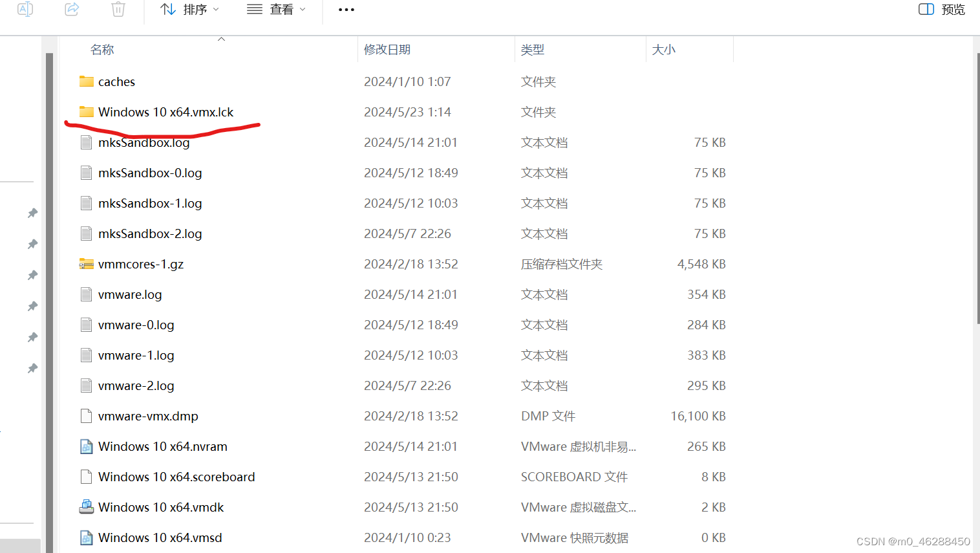Click the Windows 10 x64.vmsd file name
The width and height of the screenshot is (980, 553).
(160, 537)
